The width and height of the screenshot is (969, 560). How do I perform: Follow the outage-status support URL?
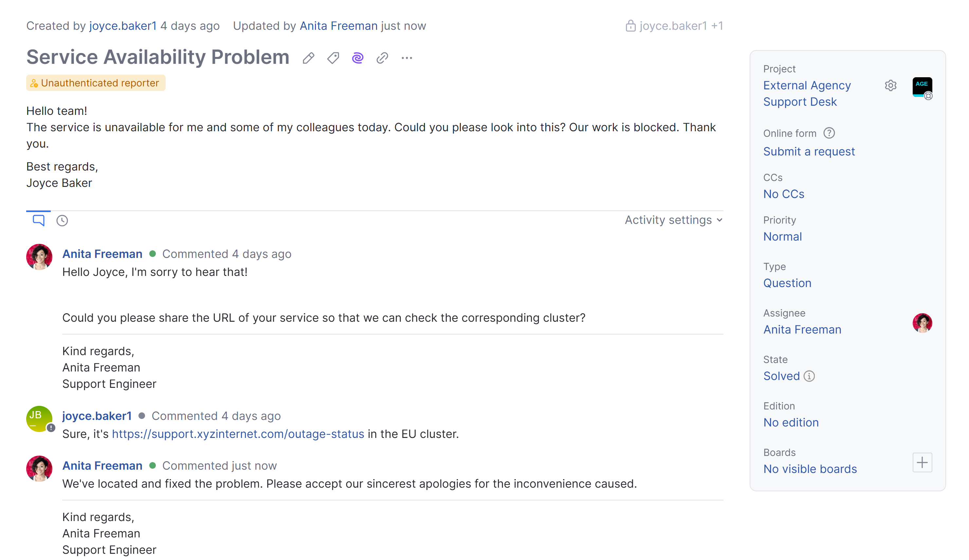[x=238, y=434]
